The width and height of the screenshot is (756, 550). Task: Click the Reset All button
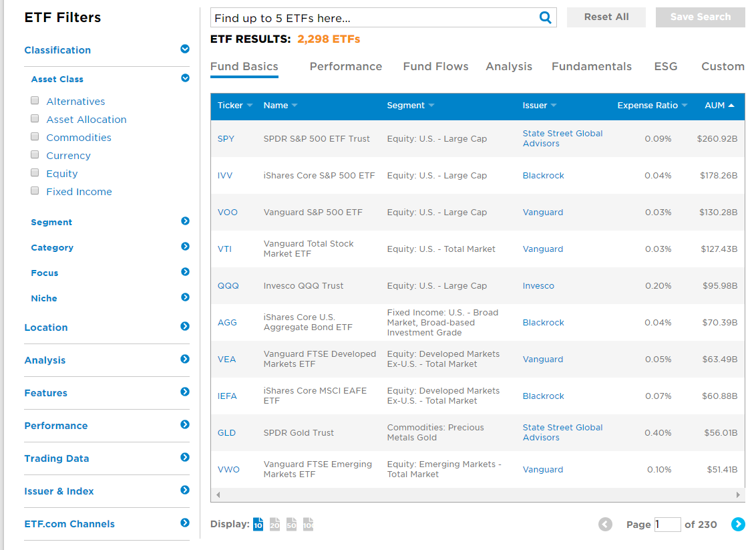tap(606, 17)
